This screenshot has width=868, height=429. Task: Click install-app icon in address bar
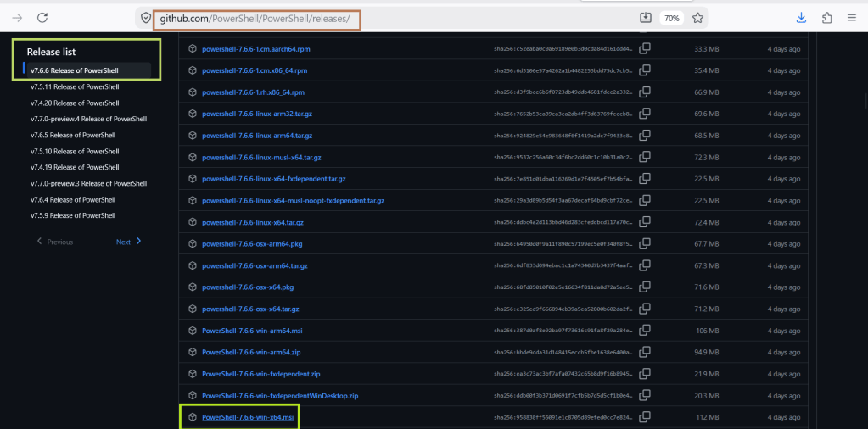(646, 18)
